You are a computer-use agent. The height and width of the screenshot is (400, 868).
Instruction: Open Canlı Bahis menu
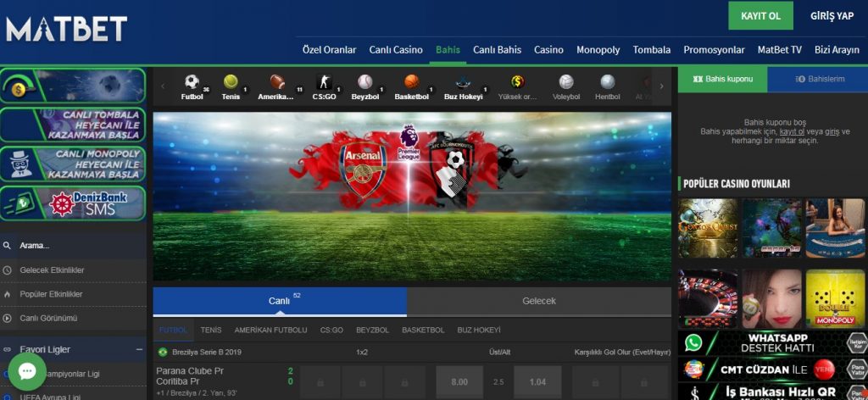coord(497,50)
